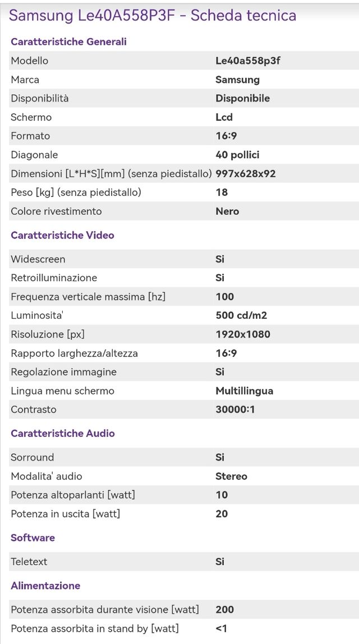Select the stand by power label

point(95,628)
